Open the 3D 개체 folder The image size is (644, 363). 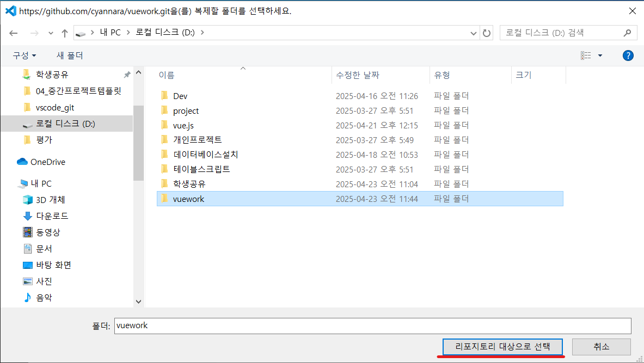pos(50,200)
